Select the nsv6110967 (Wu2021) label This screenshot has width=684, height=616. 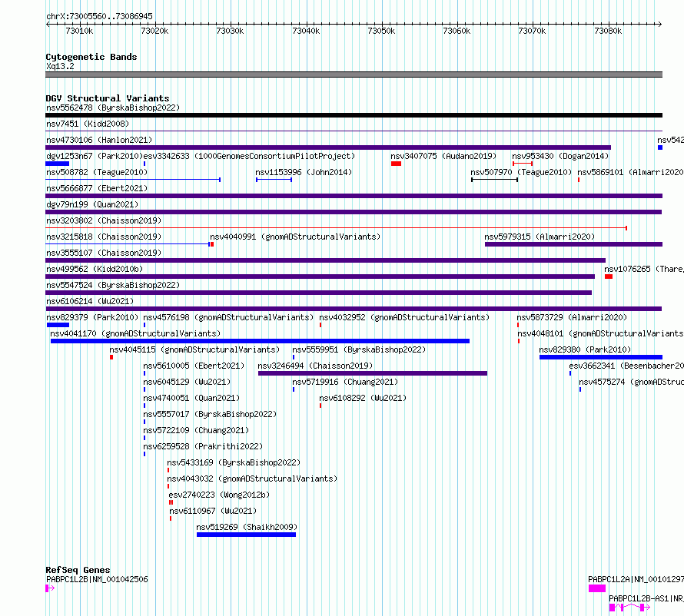coord(213,511)
